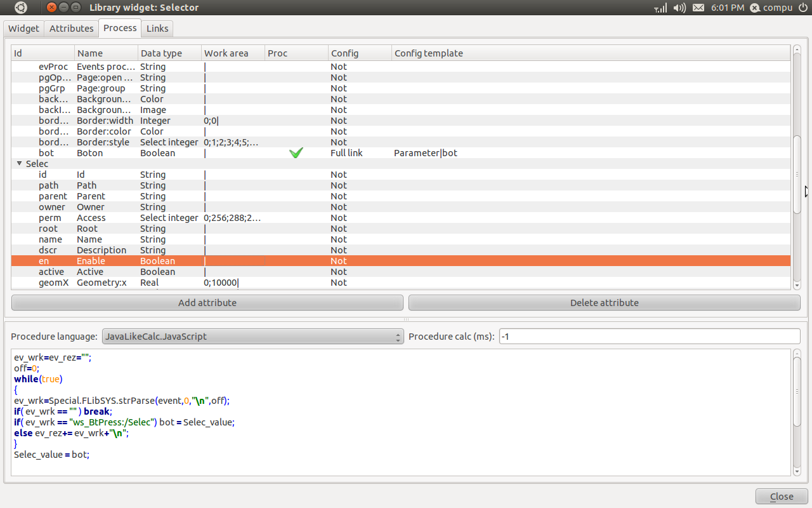This screenshot has height=508, width=812.
Task: Click the window maximize button in title bar
Action: tap(75, 8)
